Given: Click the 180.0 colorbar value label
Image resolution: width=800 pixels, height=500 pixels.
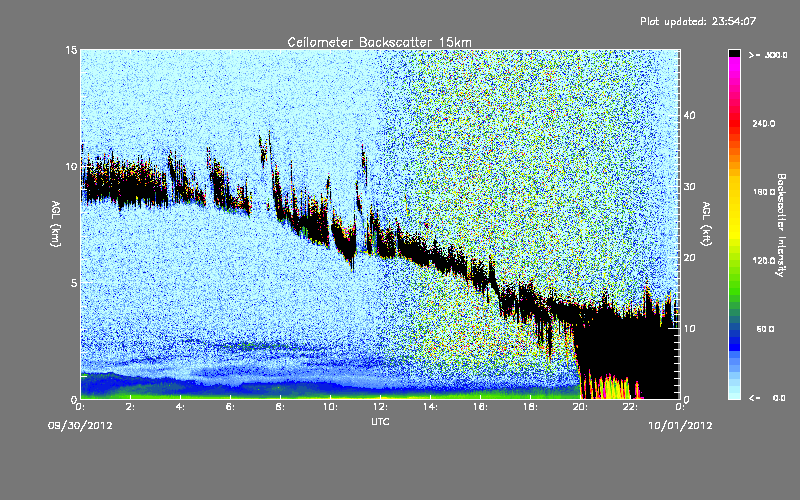Looking at the screenshot, I should pos(763,192).
